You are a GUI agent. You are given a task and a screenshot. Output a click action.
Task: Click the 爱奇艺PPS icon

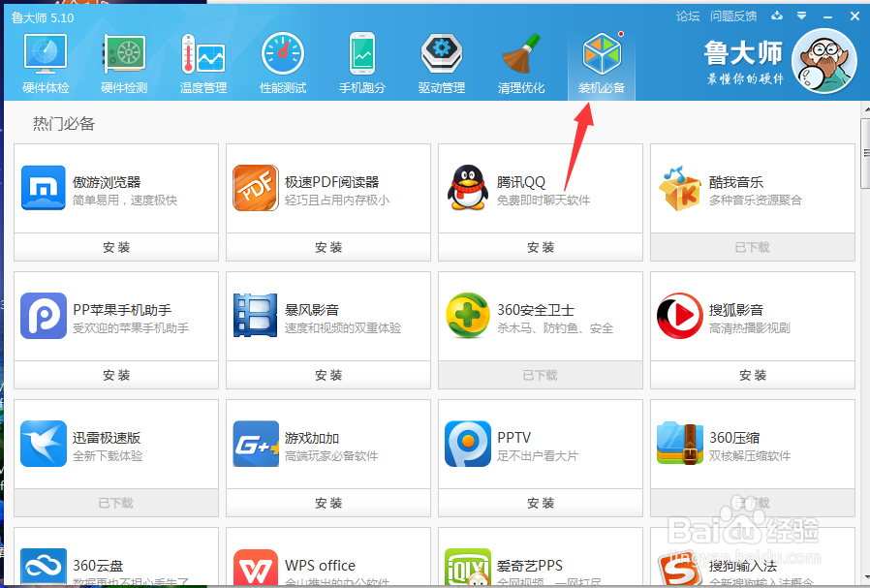pos(468,567)
